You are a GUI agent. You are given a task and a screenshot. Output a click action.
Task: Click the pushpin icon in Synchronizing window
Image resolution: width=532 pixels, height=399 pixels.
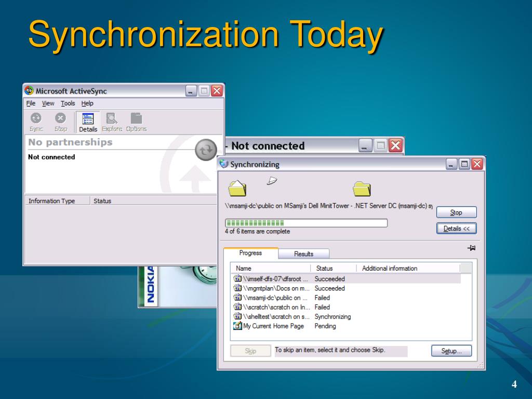(x=471, y=248)
